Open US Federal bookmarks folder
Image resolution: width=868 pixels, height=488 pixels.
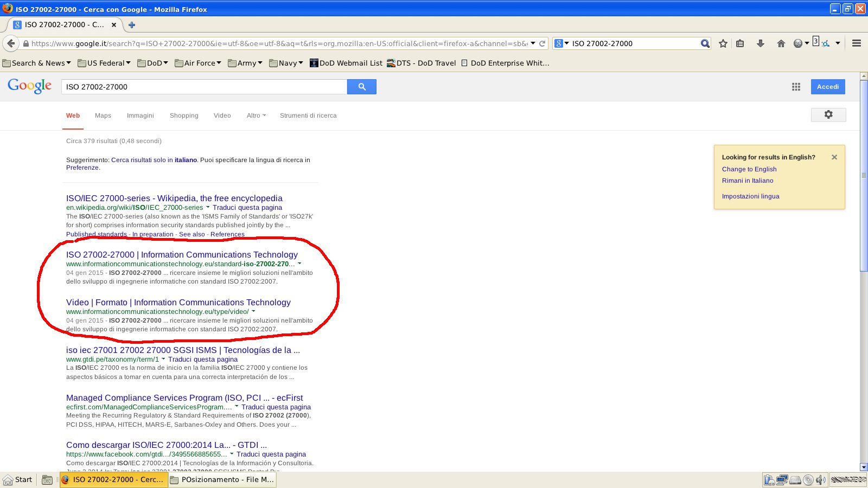[x=104, y=63]
